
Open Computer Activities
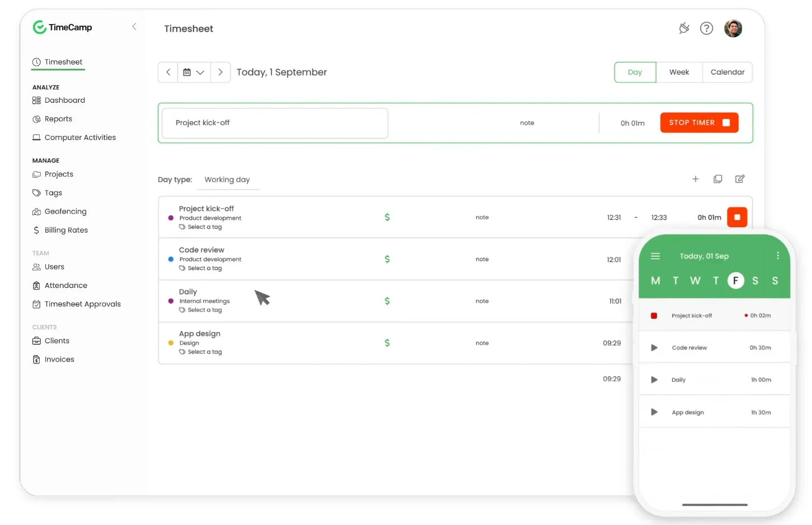(74, 137)
